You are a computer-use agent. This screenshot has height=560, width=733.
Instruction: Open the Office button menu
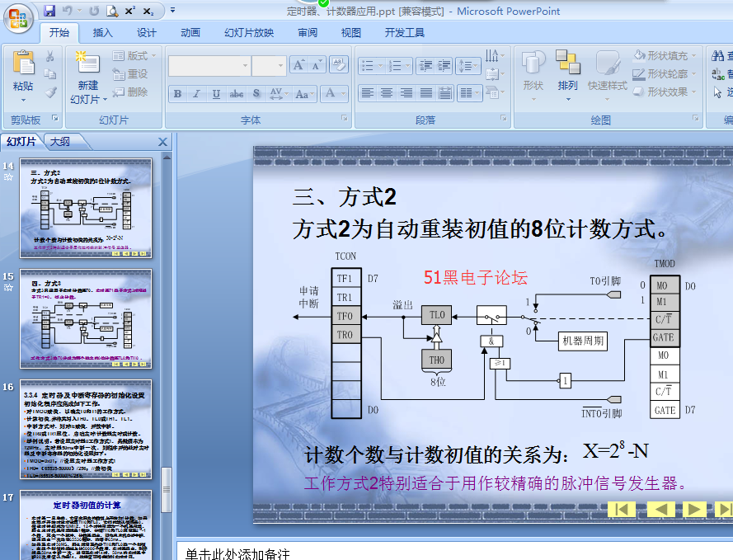click(18, 19)
